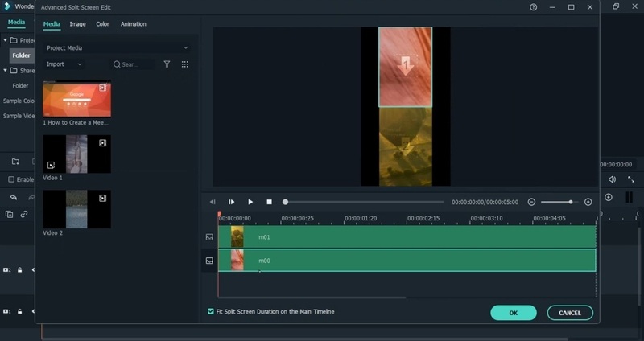Viewport: 644px width, 341px height.
Task: Expand the Import dropdown menu
Action: (x=64, y=64)
